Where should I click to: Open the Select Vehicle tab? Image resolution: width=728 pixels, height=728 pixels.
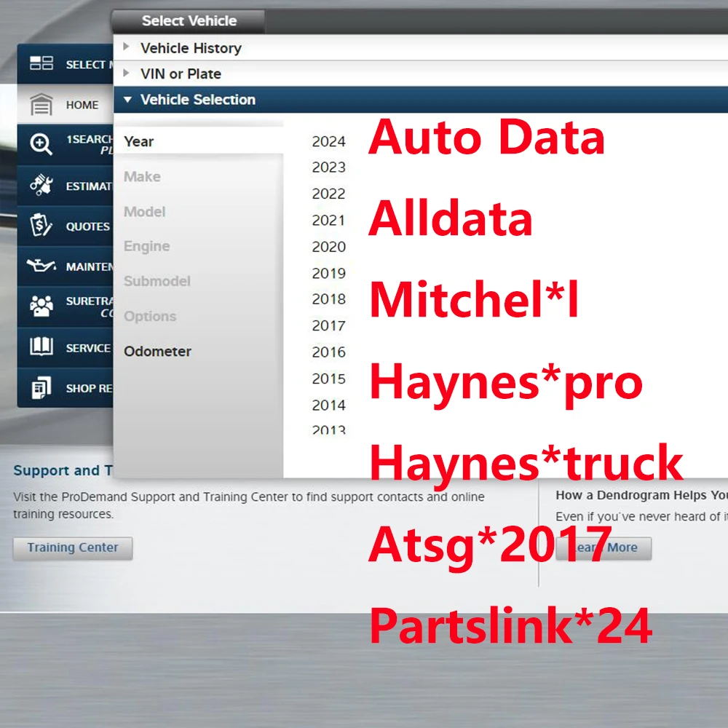[189, 21]
